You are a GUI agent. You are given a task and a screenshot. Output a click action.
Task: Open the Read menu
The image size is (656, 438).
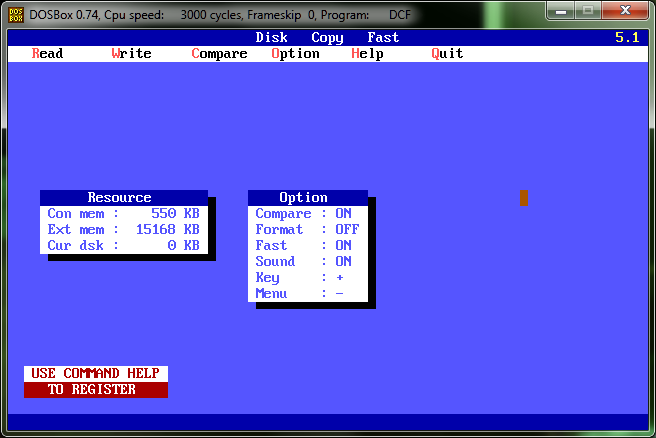pyautogui.click(x=47, y=54)
